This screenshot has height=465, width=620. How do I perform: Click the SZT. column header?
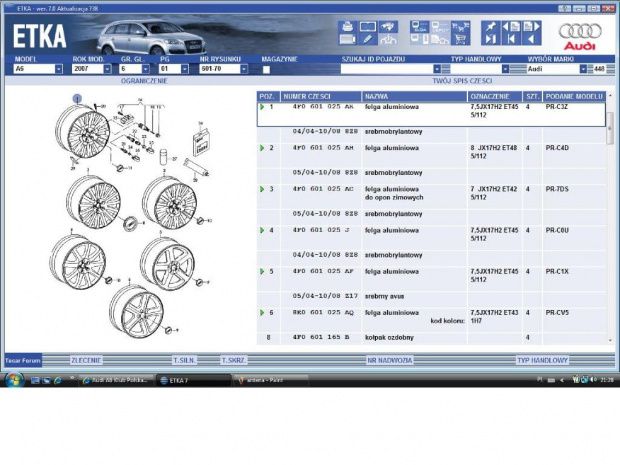click(532, 96)
